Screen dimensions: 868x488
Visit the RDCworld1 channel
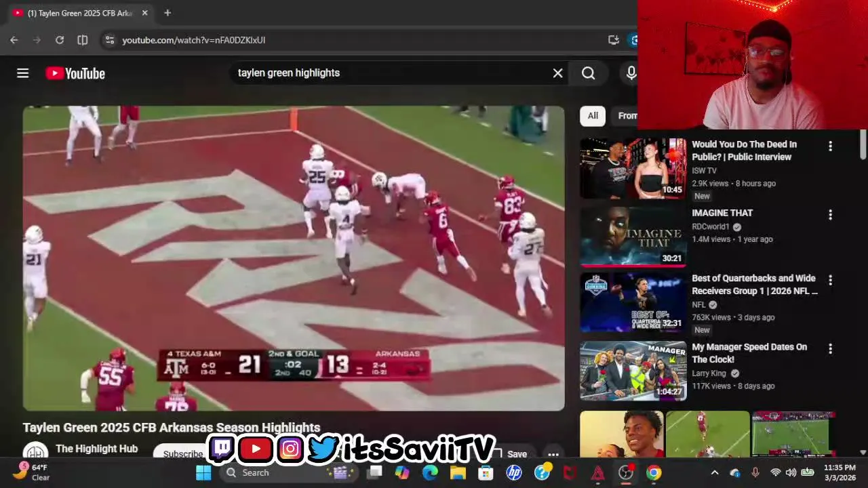[x=711, y=227]
